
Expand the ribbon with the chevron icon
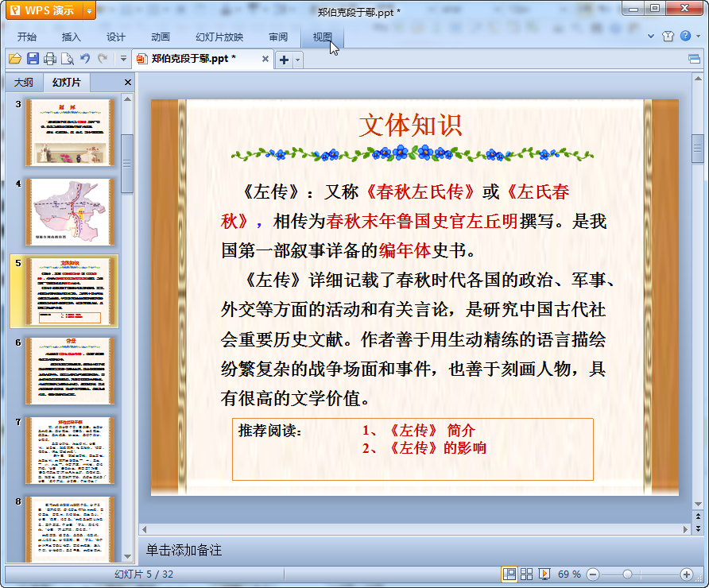[x=651, y=37]
